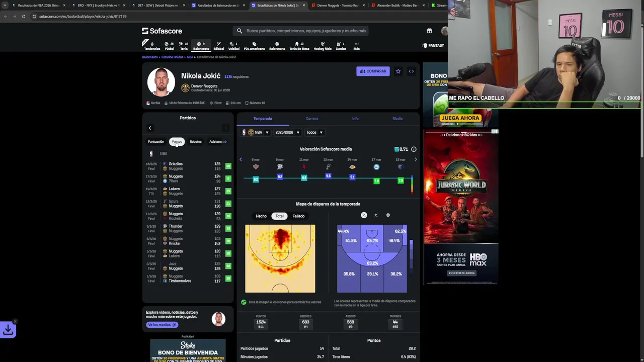The width and height of the screenshot is (644, 362).
Task: Click the browser address bar URL
Action: (83, 17)
